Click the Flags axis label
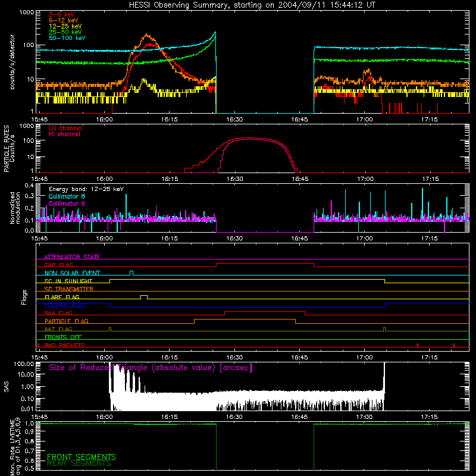Screen dimensions: 476x476 [x=24, y=297]
